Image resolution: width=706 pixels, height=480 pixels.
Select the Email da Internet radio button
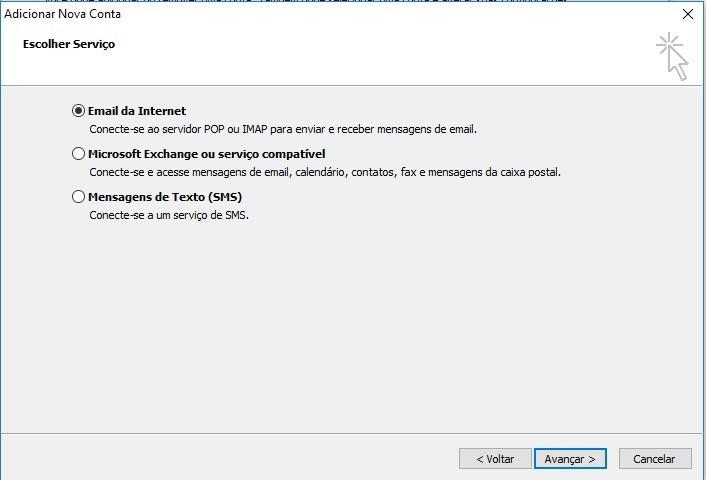tap(78, 111)
